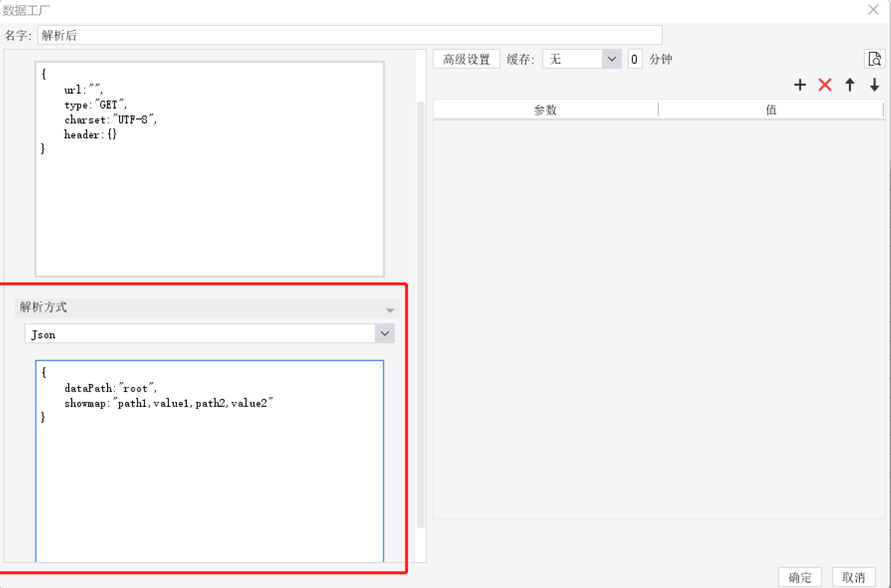Click the cache minutes number field

[x=634, y=59]
